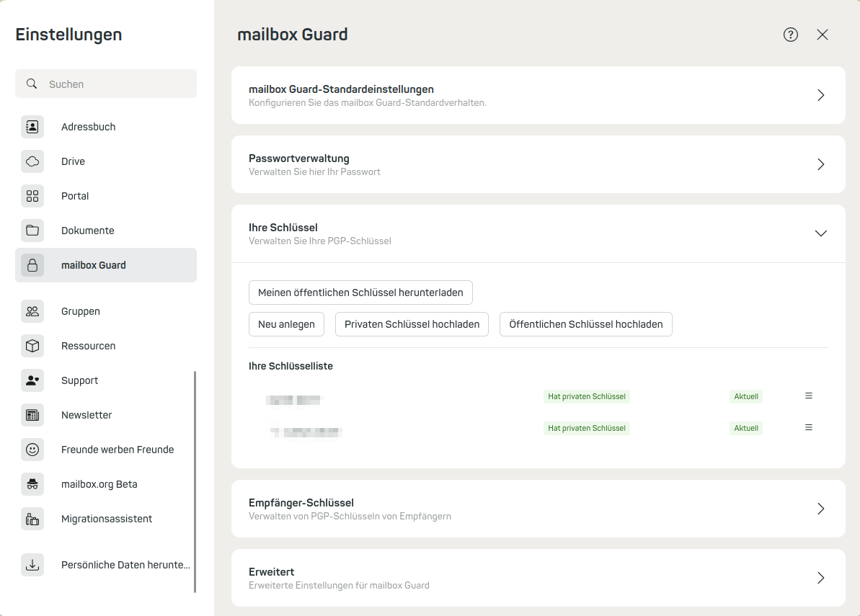Image resolution: width=860 pixels, height=616 pixels.
Task: Select mailbox.org Beta entry
Action: tap(106, 484)
